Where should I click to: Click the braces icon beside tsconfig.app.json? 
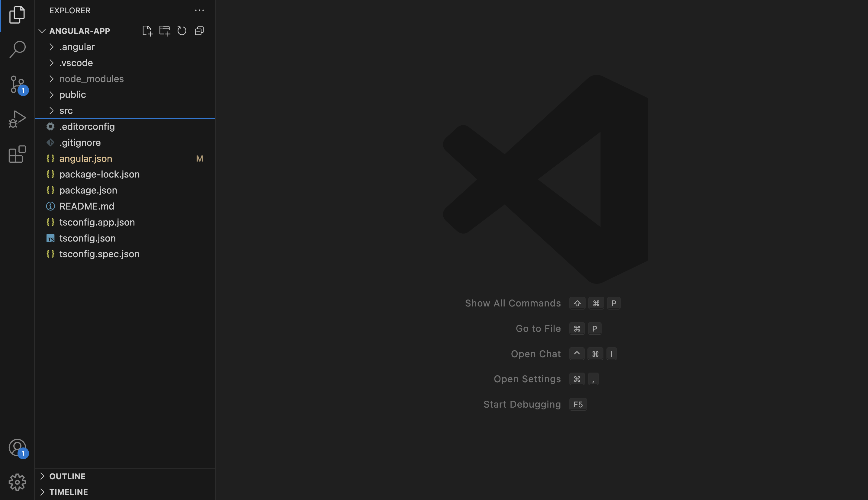coord(50,222)
